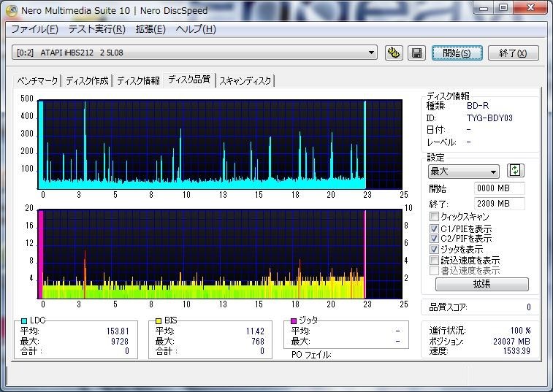Minimize the Nero DiscSpeed window
Screen dimensions: 553x392
coord(484,8)
